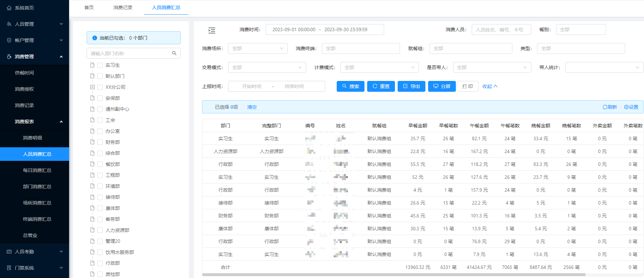The height and width of the screenshot is (278, 644).
Task: Click the 人员管理 people icon
Action: (9, 24)
